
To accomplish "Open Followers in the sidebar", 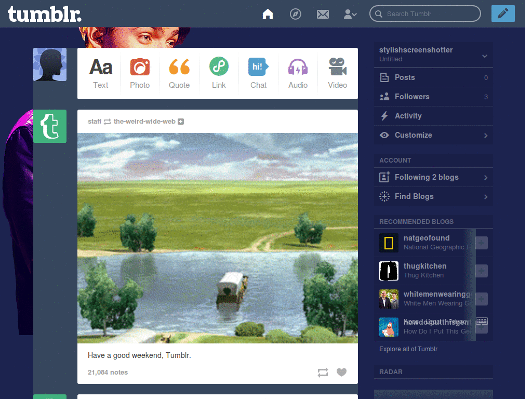I will click(433, 97).
